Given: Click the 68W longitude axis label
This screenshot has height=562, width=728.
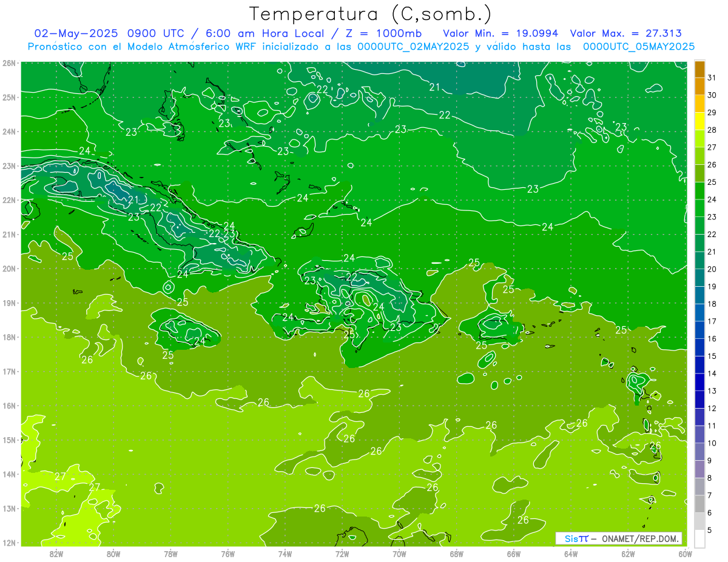Looking at the screenshot, I should [456, 554].
